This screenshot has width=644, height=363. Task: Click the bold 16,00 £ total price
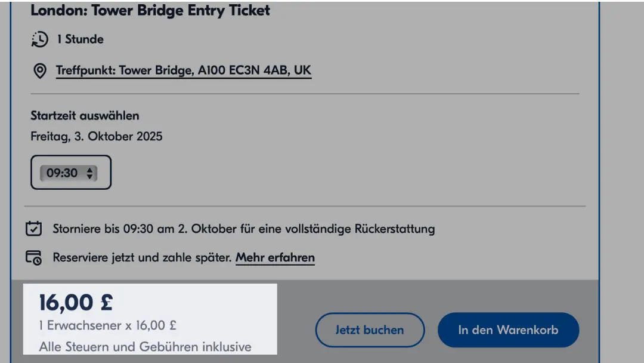tap(76, 303)
